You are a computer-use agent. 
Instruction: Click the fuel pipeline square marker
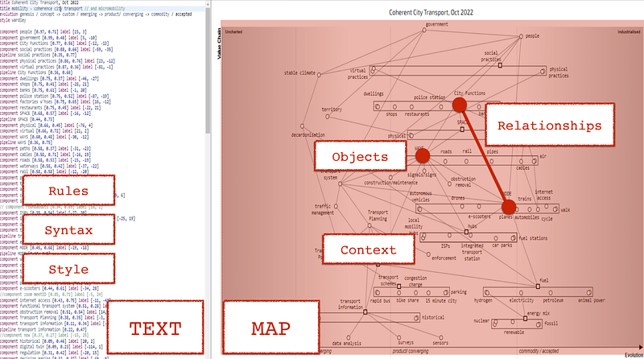click(x=538, y=287)
